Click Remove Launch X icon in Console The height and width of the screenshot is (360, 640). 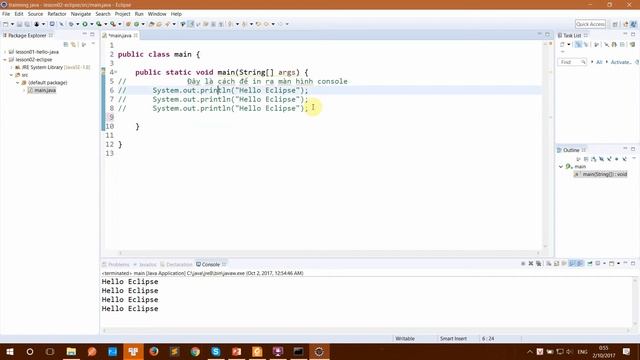click(x=531, y=264)
